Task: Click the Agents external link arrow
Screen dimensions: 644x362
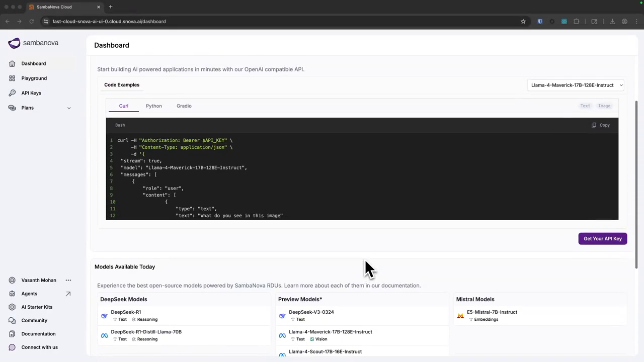Action: click(68, 294)
